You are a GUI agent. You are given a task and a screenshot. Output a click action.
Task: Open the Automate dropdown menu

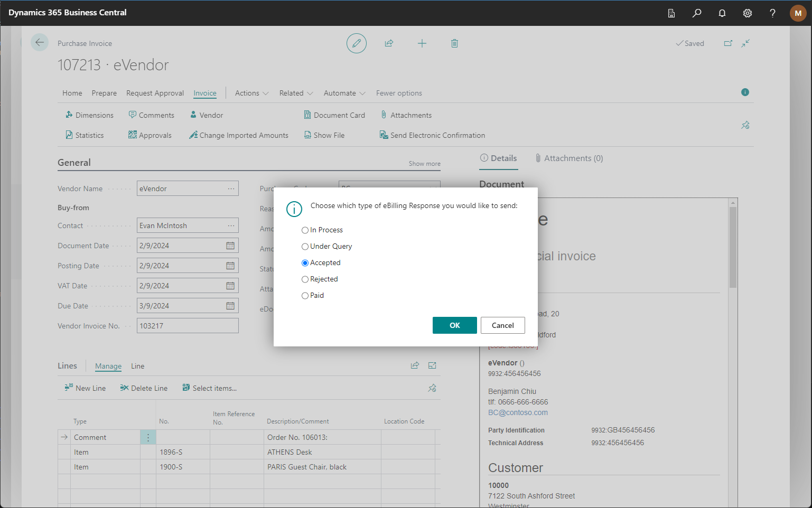pyautogui.click(x=344, y=93)
